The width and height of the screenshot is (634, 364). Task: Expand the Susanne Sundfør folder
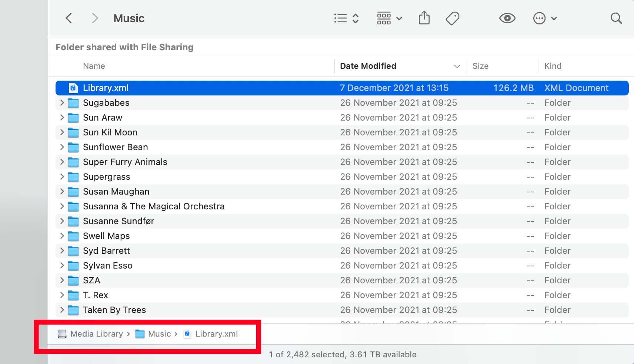pyautogui.click(x=62, y=221)
